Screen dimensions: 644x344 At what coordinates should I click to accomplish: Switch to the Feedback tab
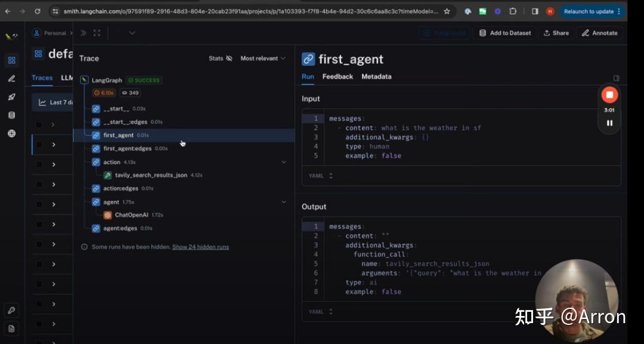338,77
